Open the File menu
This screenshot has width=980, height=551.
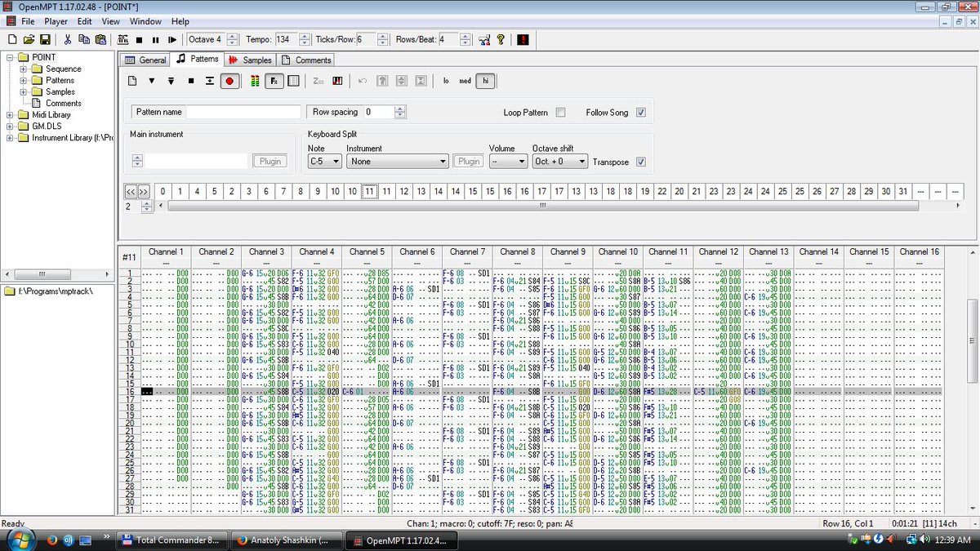(28, 21)
